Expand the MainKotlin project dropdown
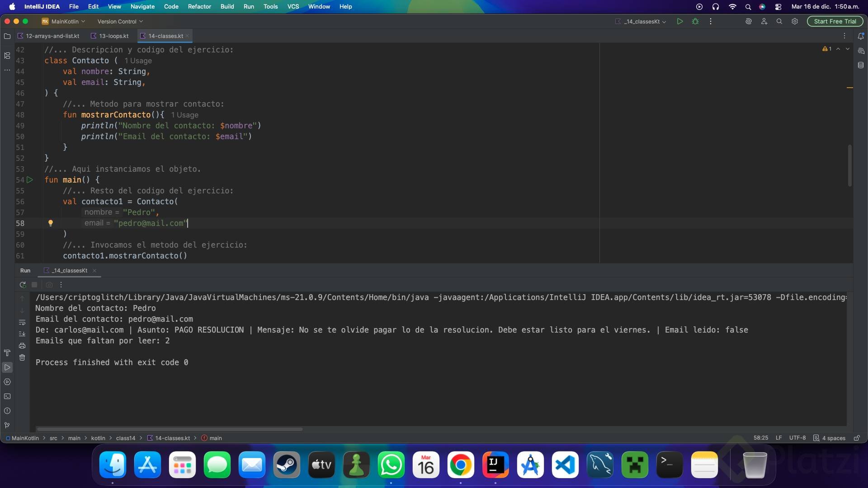This screenshot has width=868, height=488. click(x=64, y=21)
